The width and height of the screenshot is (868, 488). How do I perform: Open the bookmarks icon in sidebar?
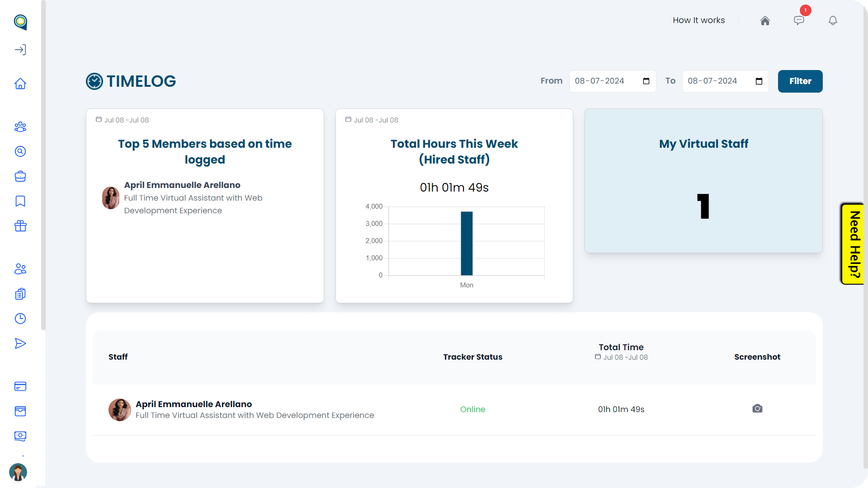click(20, 201)
